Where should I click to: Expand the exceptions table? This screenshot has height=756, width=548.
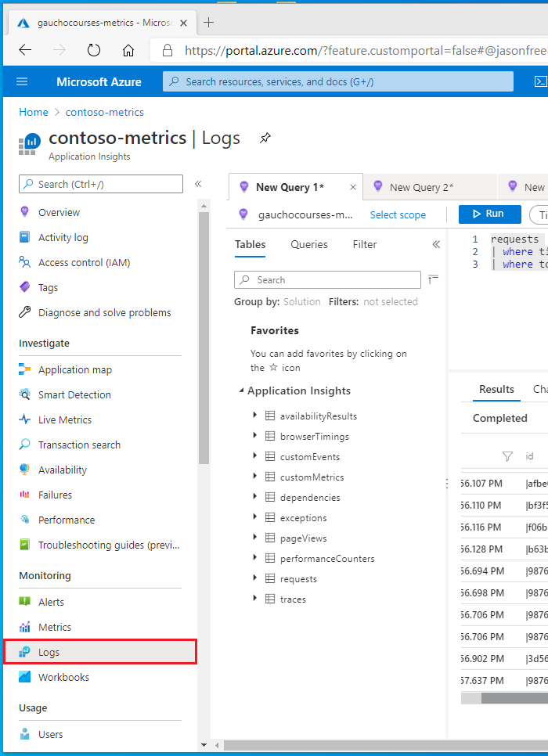(254, 517)
